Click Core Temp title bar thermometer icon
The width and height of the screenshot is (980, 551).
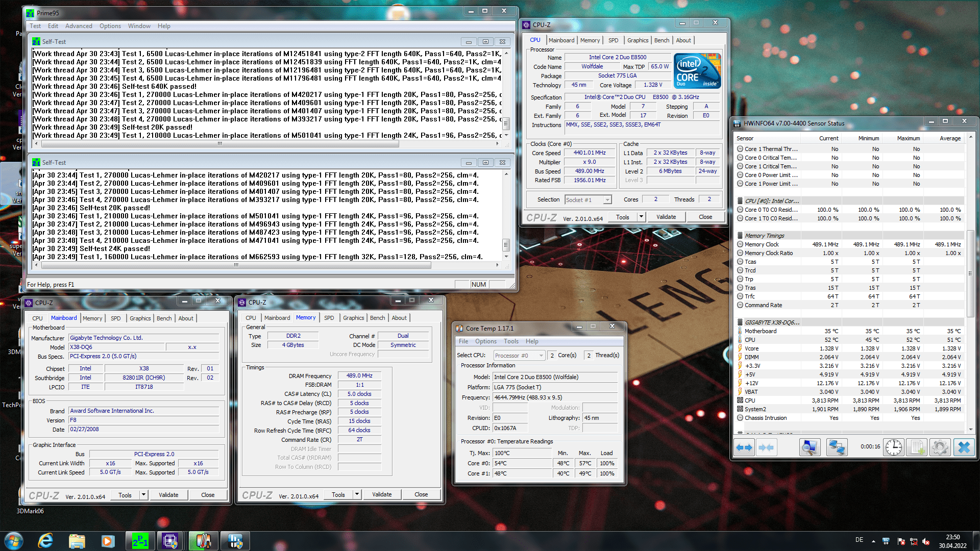459,328
